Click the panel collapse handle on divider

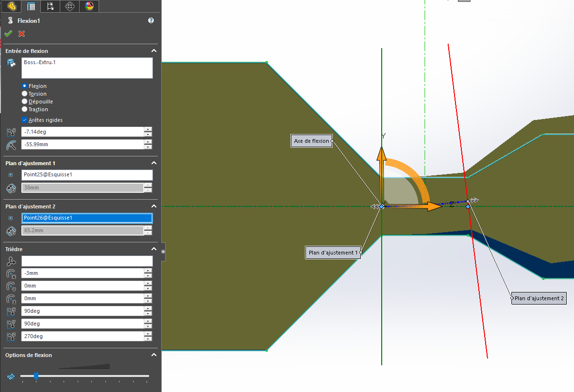[163, 252]
